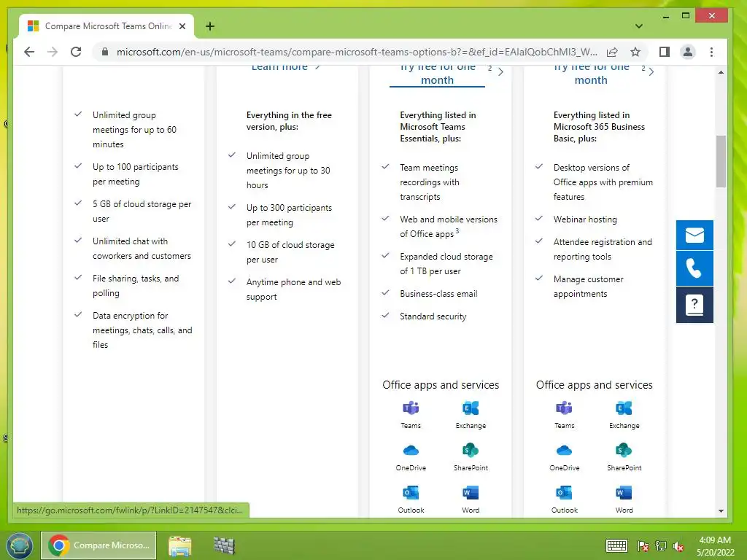Click OneDrive icon in Business Basic column
This screenshot has width=747, height=560.
coord(411,450)
